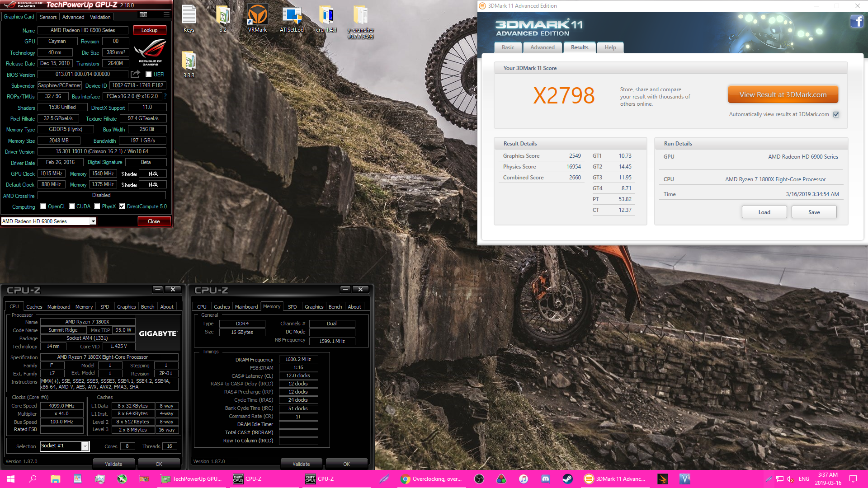The width and height of the screenshot is (868, 488).
Task: Click the X2798 score text
Action: point(564,96)
